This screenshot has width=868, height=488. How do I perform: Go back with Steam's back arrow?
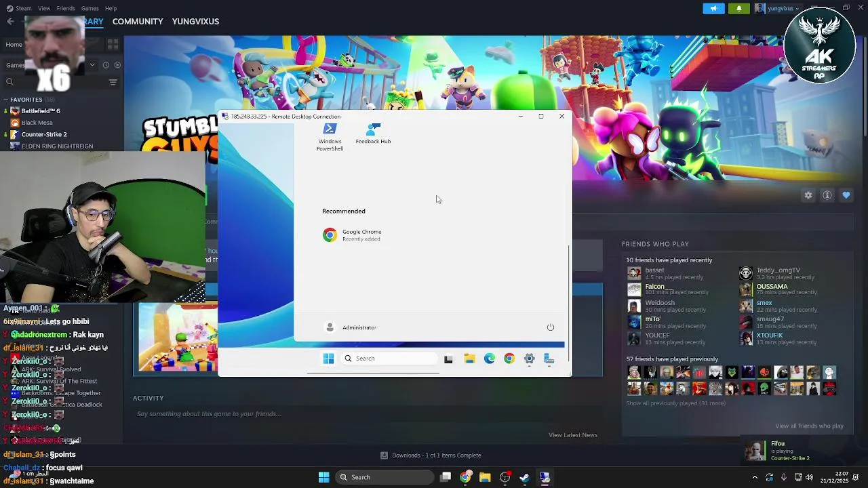point(9,22)
